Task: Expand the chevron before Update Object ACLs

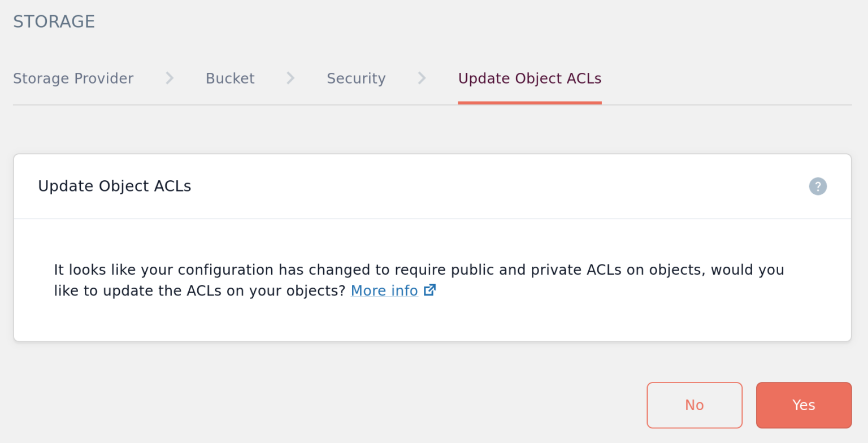Action: tap(422, 78)
